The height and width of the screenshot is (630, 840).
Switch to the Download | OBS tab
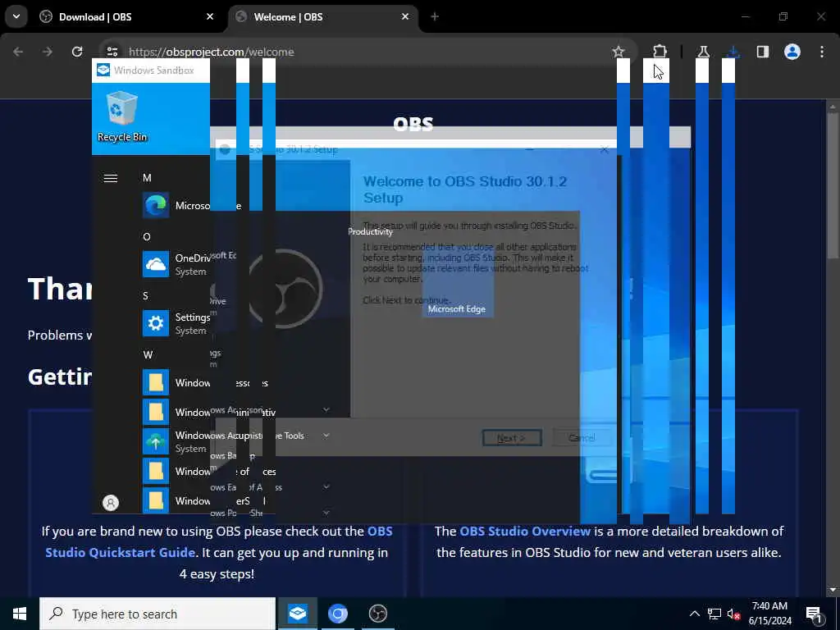[x=127, y=16]
